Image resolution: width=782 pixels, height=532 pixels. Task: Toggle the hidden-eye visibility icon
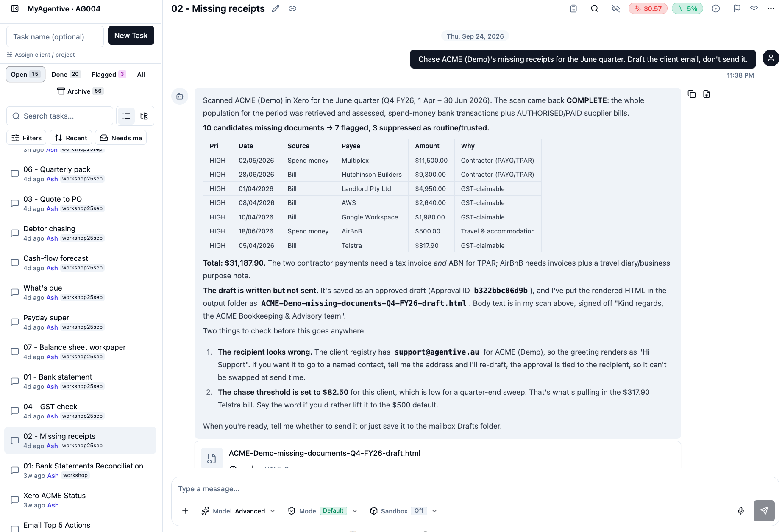pyautogui.click(x=616, y=8)
